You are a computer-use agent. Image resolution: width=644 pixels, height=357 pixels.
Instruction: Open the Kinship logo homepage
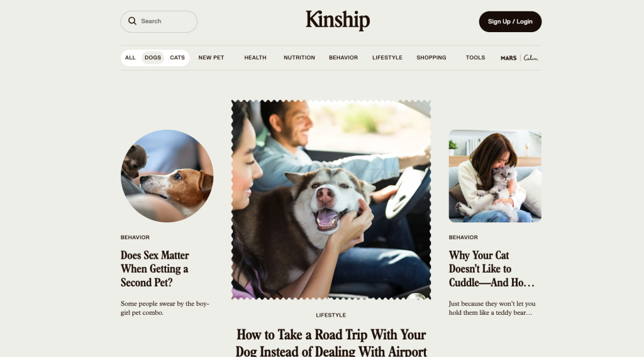click(x=338, y=21)
